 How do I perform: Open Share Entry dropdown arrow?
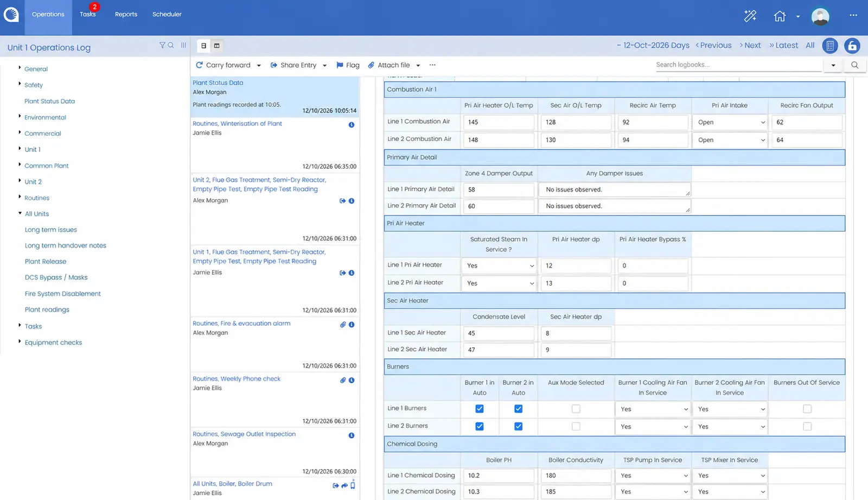(324, 66)
